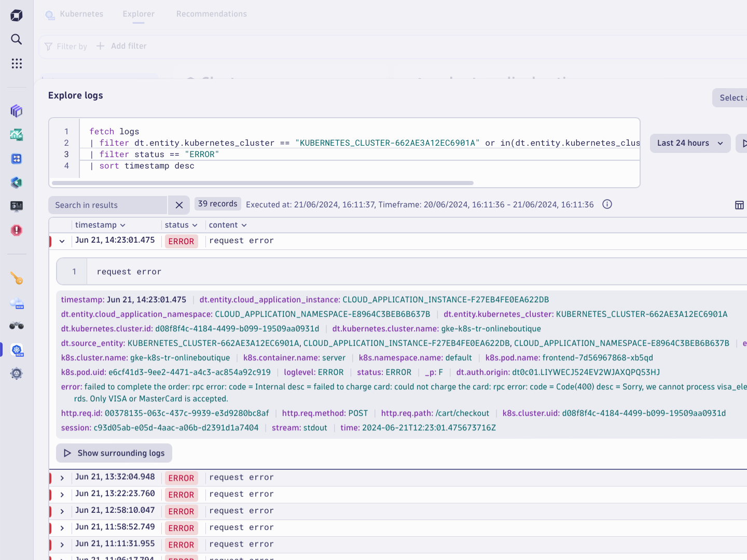Open the search magnifier in sidebar
This screenshot has height=560, width=747.
click(x=17, y=39)
